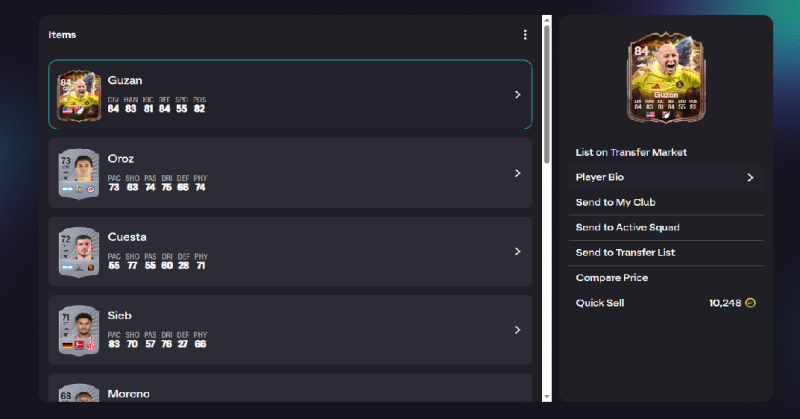Click Guzan's card thumbnail in the list
This screenshot has width=800, height=419.
click(79, 95)
